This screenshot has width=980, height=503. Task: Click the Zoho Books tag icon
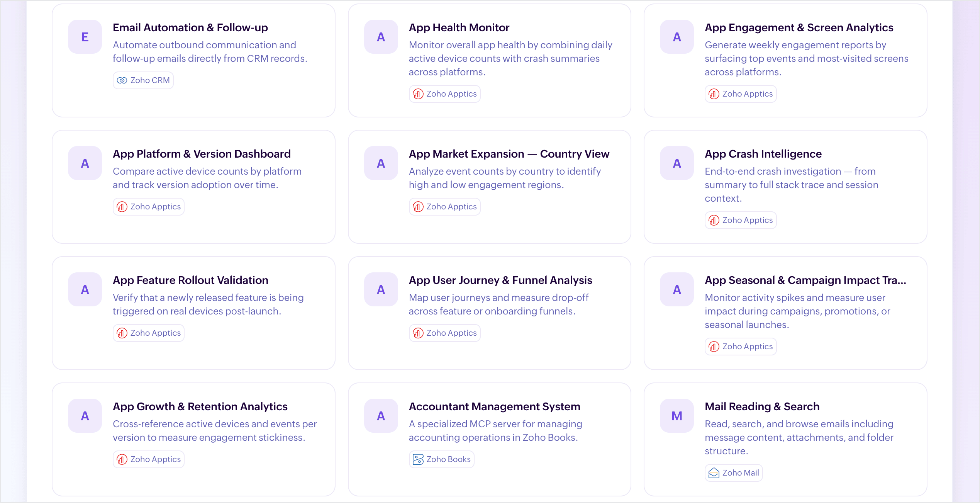pyautogui.click(x=418, y=459)
